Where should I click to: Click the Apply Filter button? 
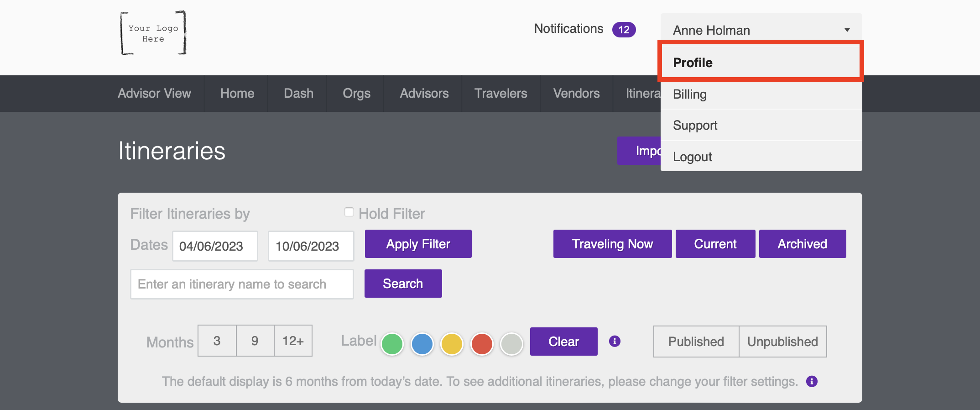pyautogui.click(x=418, y=244)
